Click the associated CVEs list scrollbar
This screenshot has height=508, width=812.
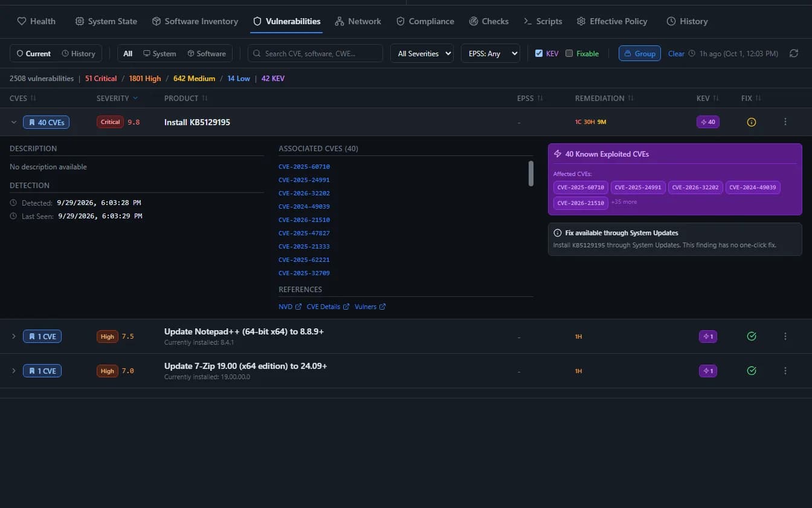[x=531, y=174]
